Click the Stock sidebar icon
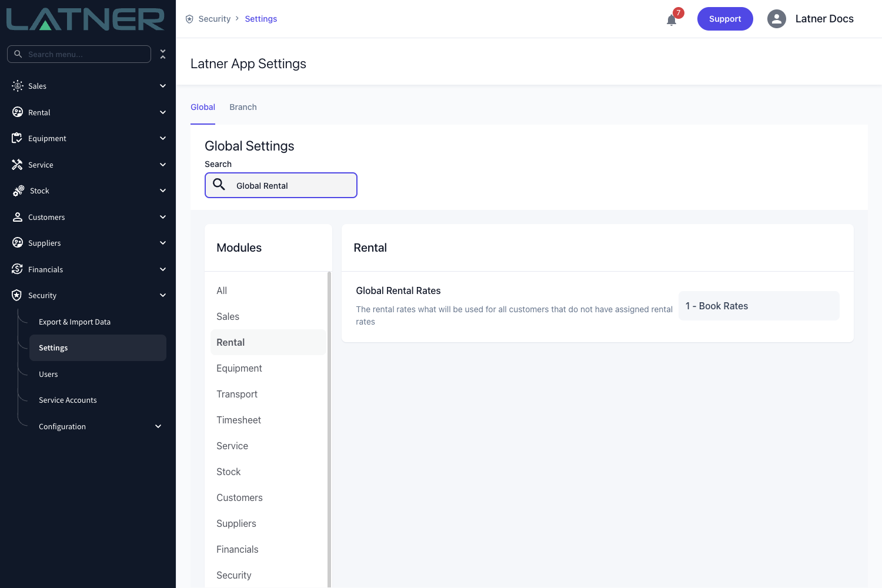Screen dimensions: 882x588 (x=18, y=191)
